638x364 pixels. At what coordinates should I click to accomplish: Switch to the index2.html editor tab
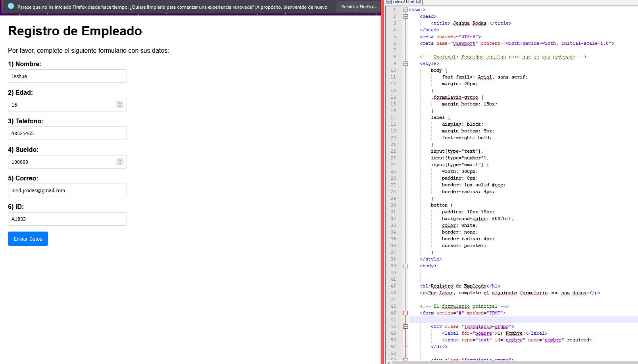pos(403,2)
